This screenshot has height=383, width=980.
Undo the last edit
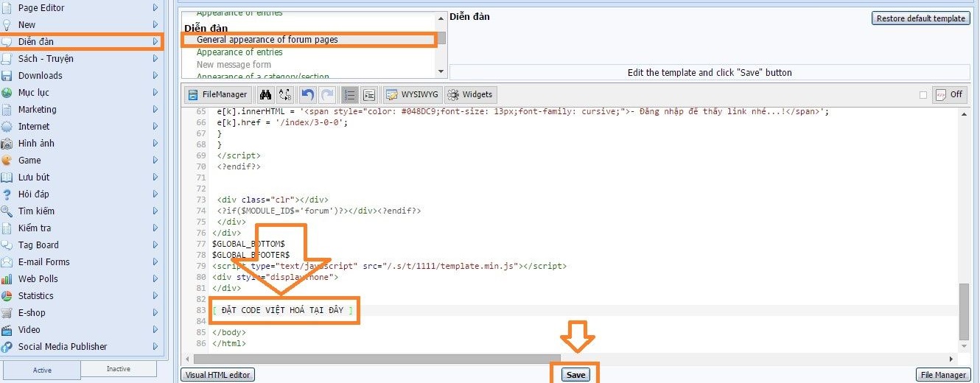point(308,95)
